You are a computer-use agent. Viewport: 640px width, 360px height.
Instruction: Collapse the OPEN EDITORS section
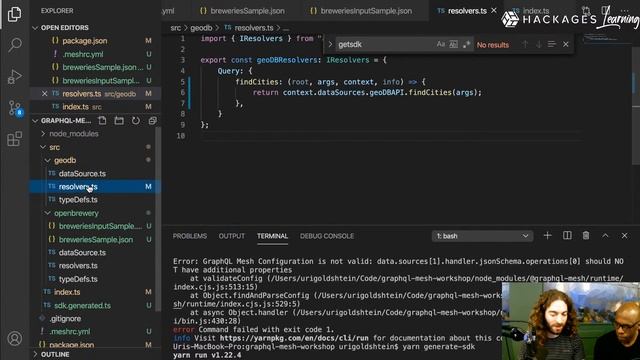pyautogui.click(x=35, y=27)
